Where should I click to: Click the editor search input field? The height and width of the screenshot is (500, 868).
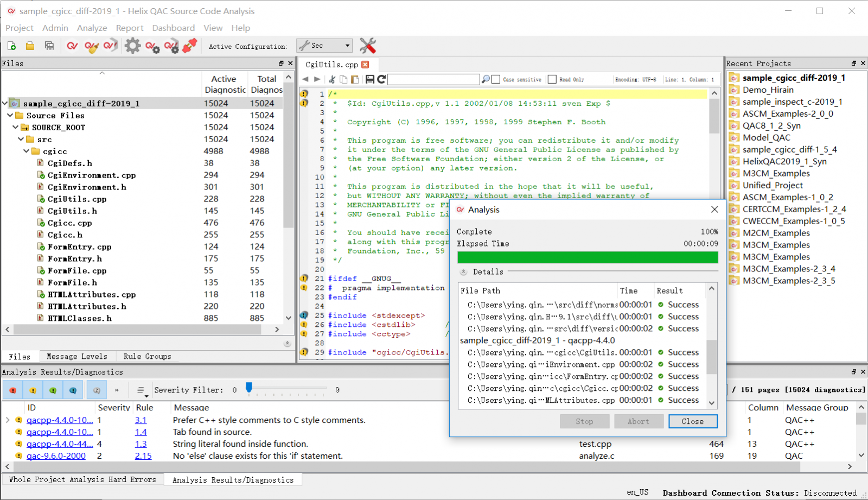[434, 79]
